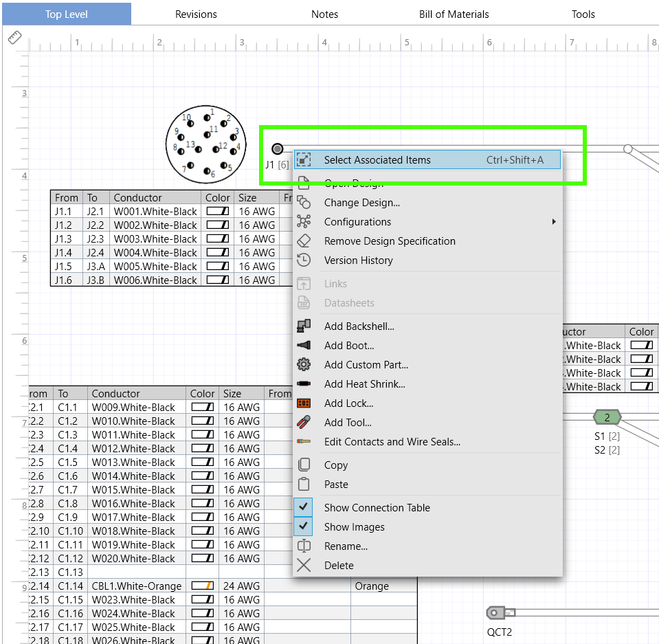Click the Version History clock icon
The width and height of the screenshot is (659, 644).
tap(304, 260)
